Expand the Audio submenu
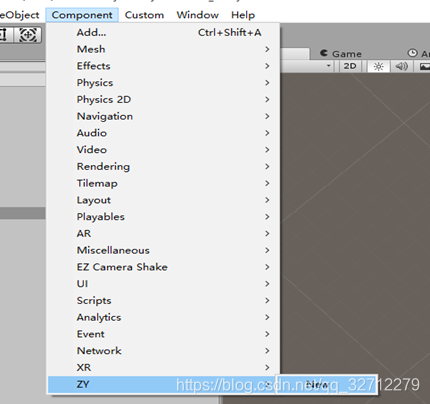The image size is (430, 404). coord(163,133)
